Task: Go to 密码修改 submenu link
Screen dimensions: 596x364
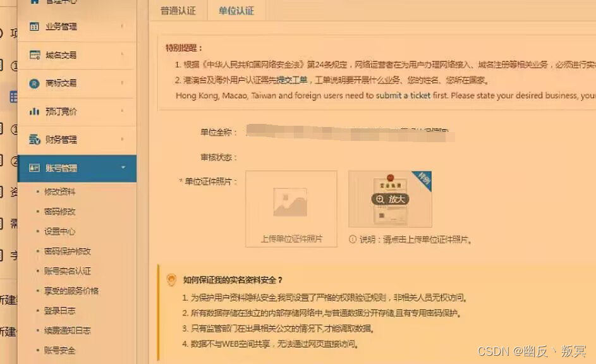Action: [59, 212]
